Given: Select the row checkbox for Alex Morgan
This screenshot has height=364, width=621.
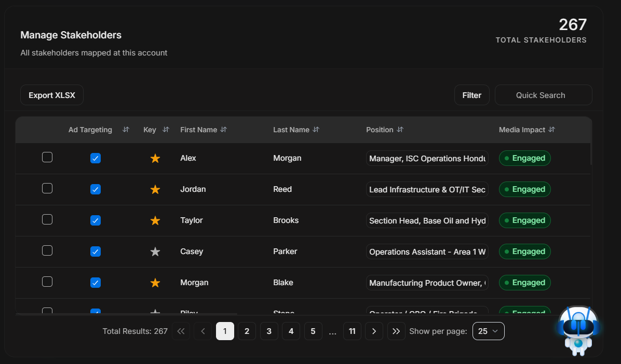Looking at the screenshot, I should click(47, 157).
